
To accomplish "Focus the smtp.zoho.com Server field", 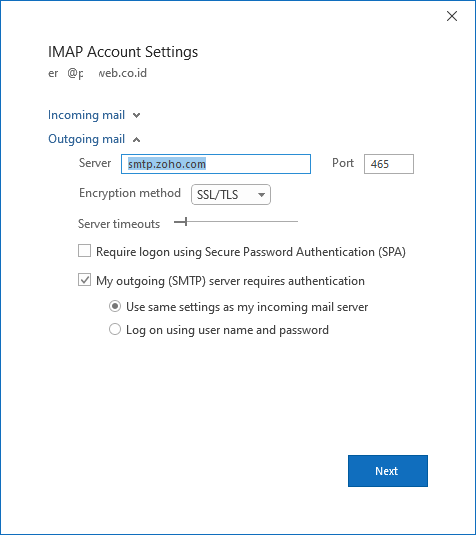I will click(x=216, y=164).
